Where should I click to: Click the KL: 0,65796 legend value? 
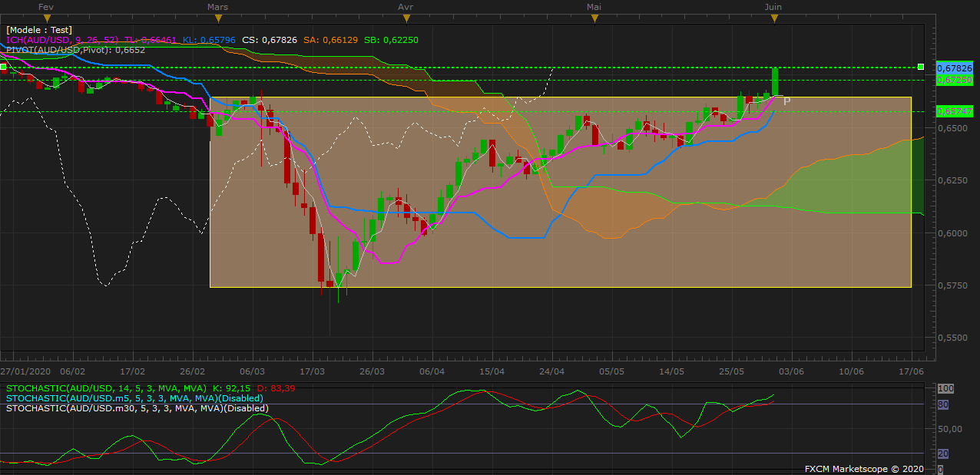click(x=210, y=40)
